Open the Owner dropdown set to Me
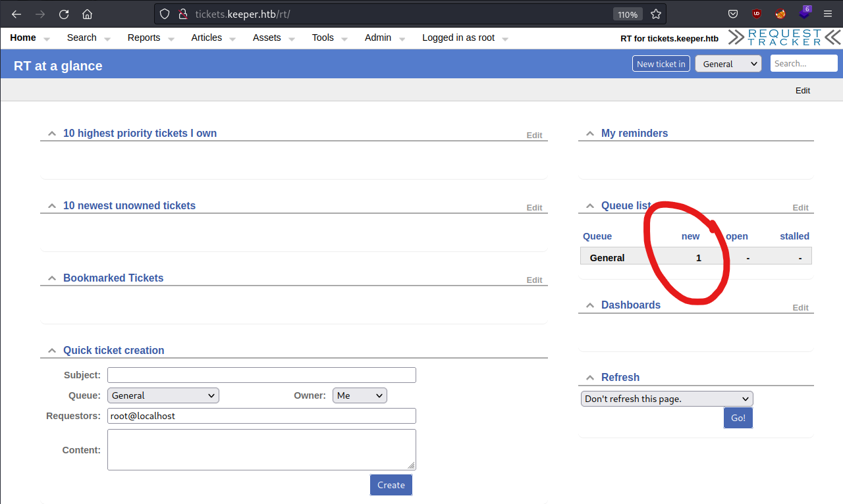Image resolution: width=843 pixels, height=504 pixels. coord(360,395)
